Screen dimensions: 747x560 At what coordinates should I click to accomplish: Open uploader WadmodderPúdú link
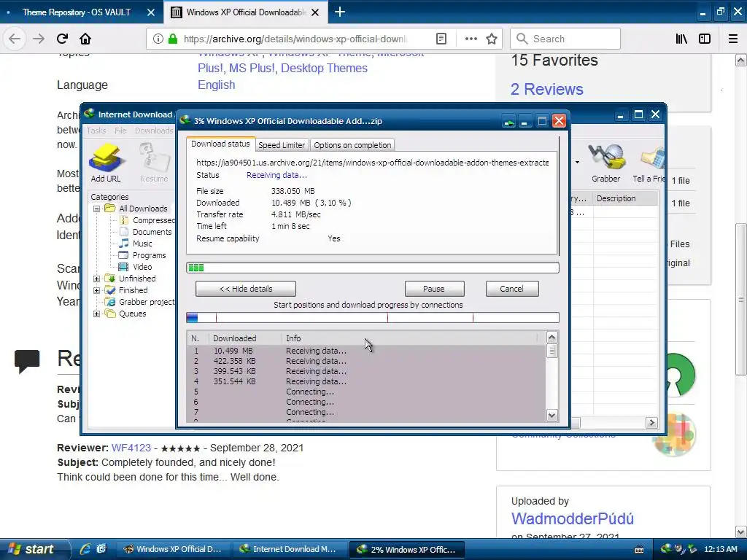pyautogui.click(x=572, y=518)
